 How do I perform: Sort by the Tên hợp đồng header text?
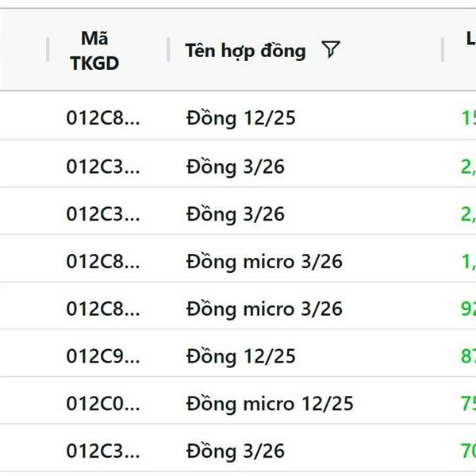click(245, 51)
